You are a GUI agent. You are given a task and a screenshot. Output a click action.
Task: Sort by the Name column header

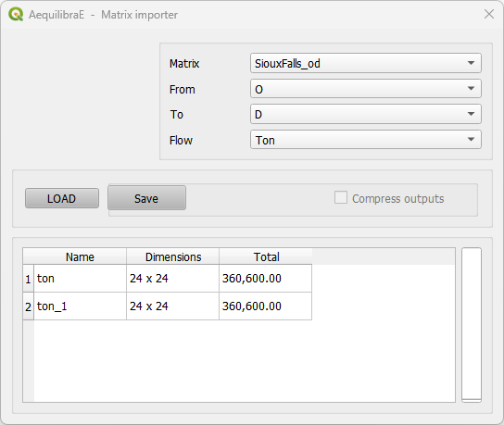(80, 256)
